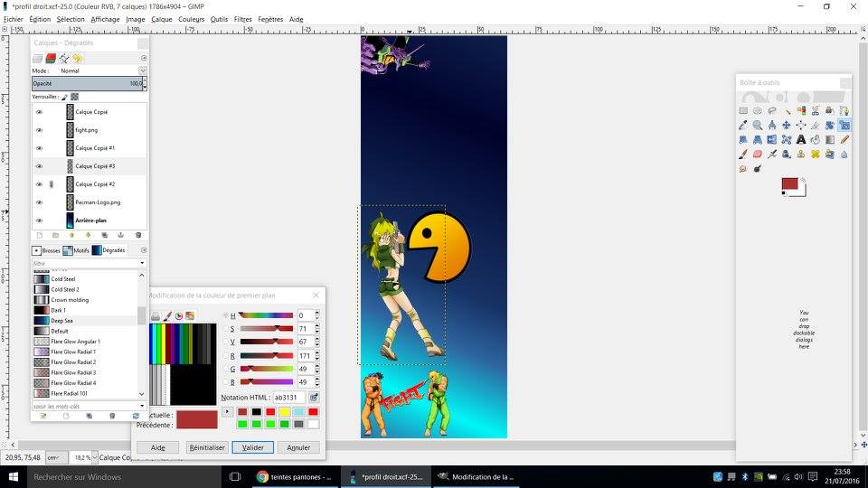Hide the Pacman-Logo.png layer
This screenshot has height=488, width=868.
[39, 202]
